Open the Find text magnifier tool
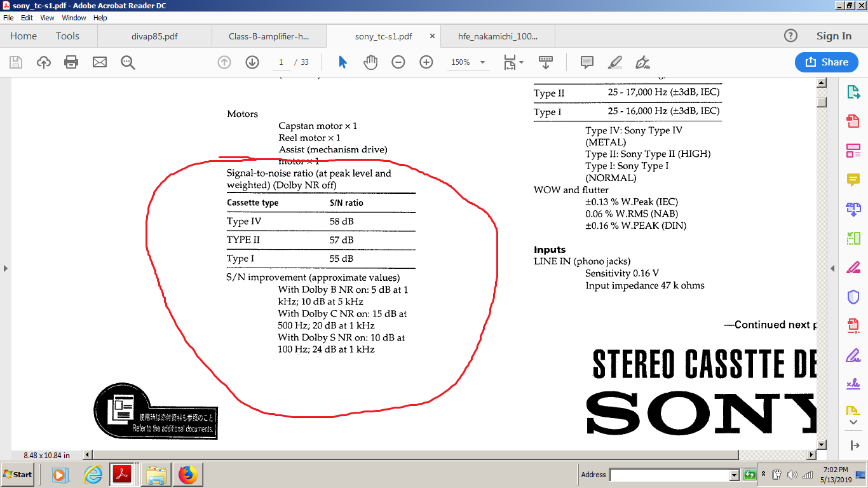 tap(128, 62)
